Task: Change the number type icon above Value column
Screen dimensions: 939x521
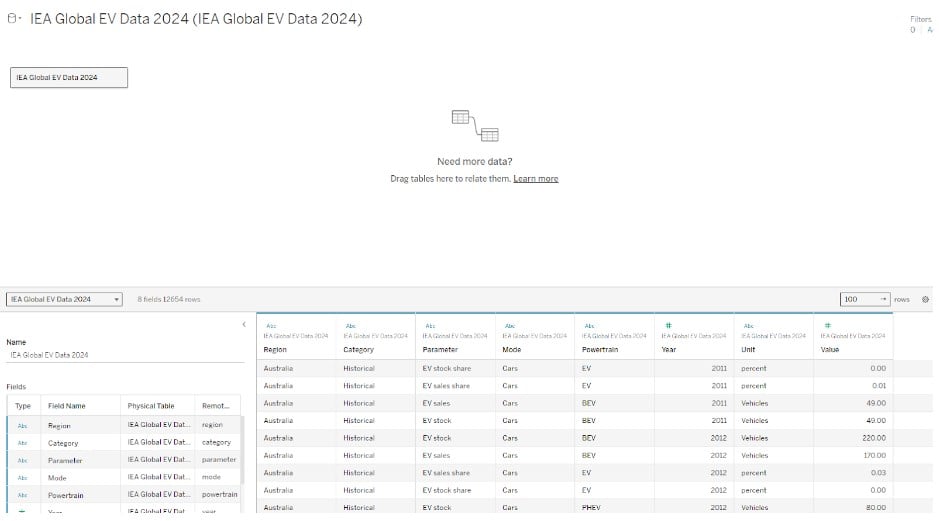Action: tap(828, 326)
